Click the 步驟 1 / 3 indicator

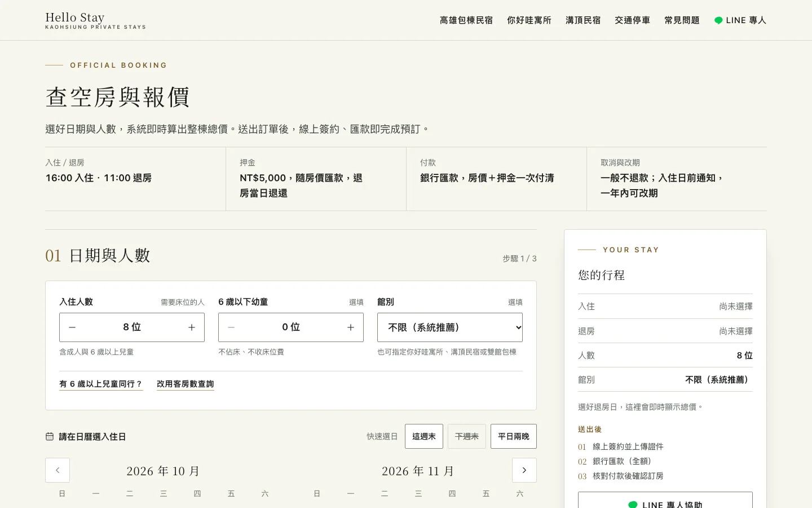520,259
